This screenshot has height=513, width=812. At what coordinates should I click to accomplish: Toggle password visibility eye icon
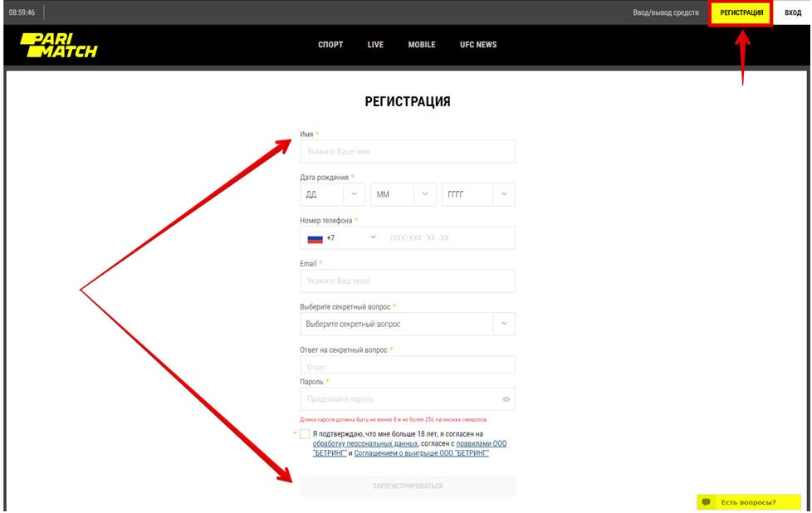coord(506,399)
